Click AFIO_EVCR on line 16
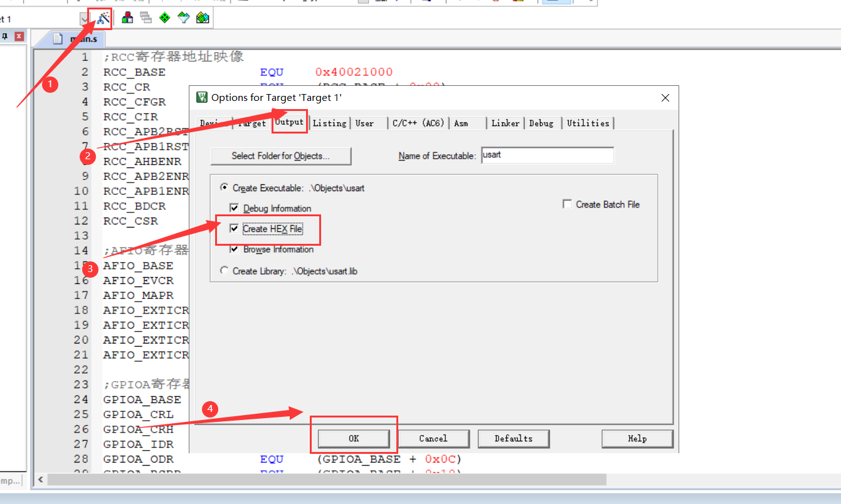841x504 pixels. [138, 281]
